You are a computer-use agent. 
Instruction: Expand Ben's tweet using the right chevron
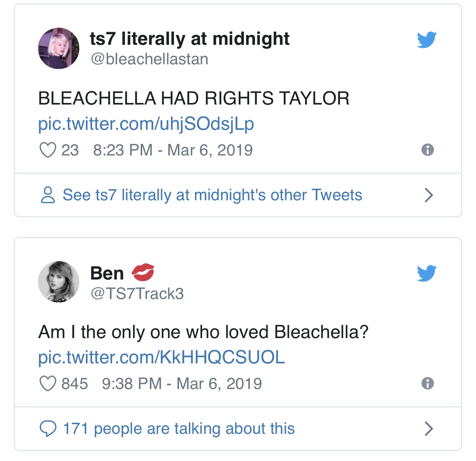429,429
